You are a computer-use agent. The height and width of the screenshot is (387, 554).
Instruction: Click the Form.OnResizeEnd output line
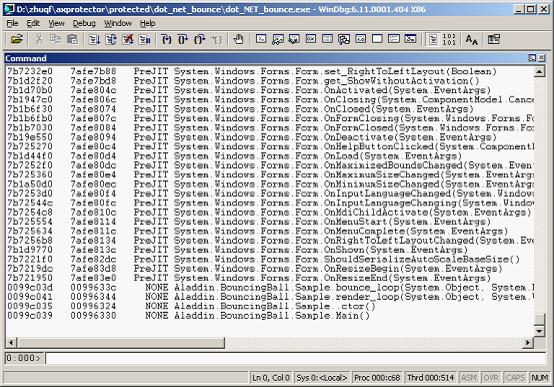249,278
